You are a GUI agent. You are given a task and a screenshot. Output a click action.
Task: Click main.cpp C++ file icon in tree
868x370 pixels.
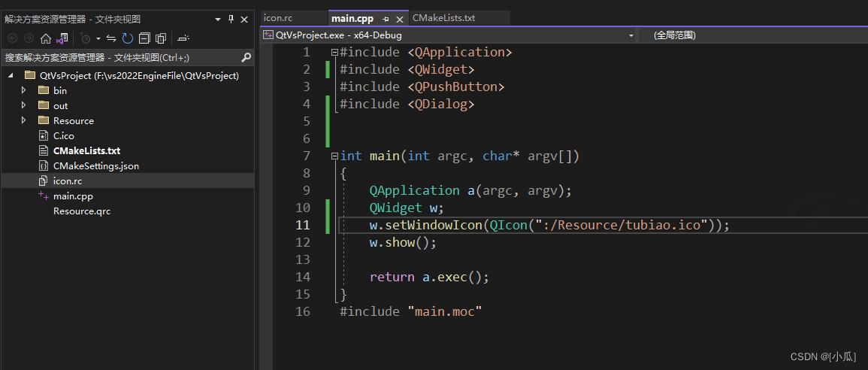tap(44, 196)
